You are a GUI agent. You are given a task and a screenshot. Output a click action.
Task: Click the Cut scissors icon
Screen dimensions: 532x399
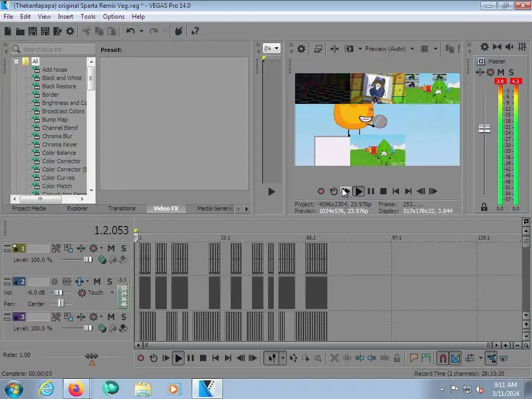[87, 31]
